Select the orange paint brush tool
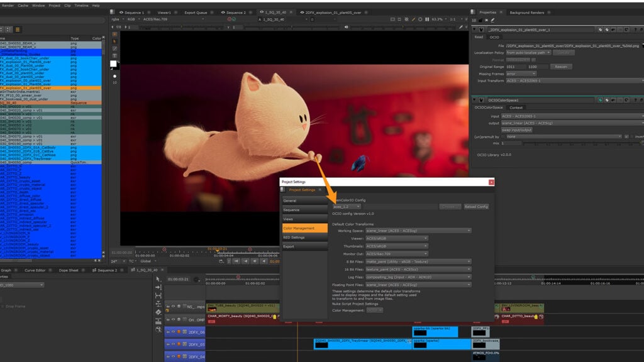This screenshot has width=644, height=362. pos(114,41)
